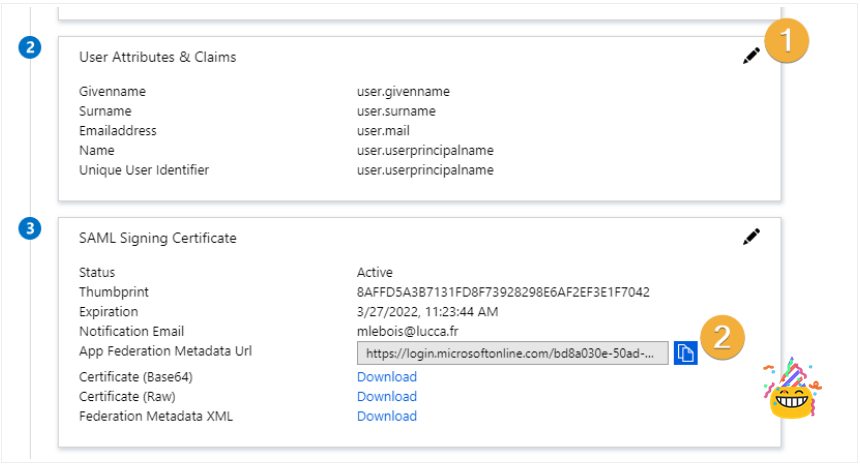Download the Certificate (Raw)
The image size is (860, 464).
click(x=387, y=397)
